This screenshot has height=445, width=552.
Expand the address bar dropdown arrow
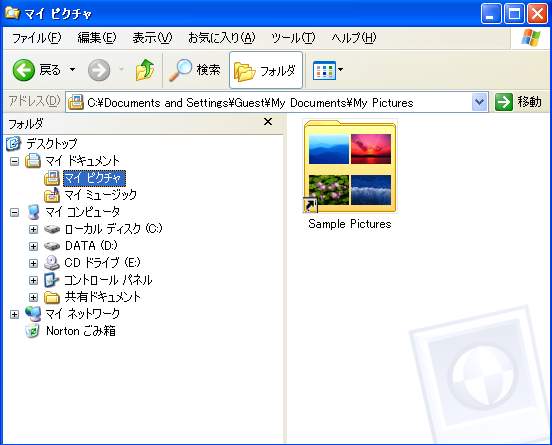pyautogui.click(x=479, y=102)
